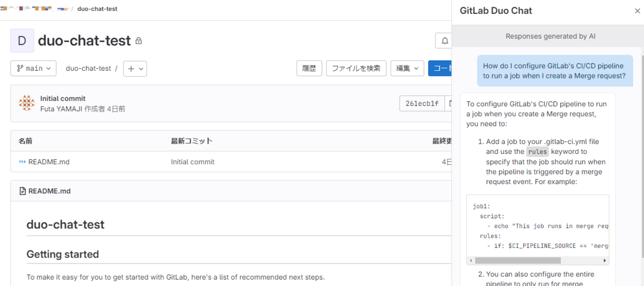This screenshot has width=644, height=286.
Task: Click the GitLab Duo Chat panel title
Action: pyautogui.click(x=496, y=11)
